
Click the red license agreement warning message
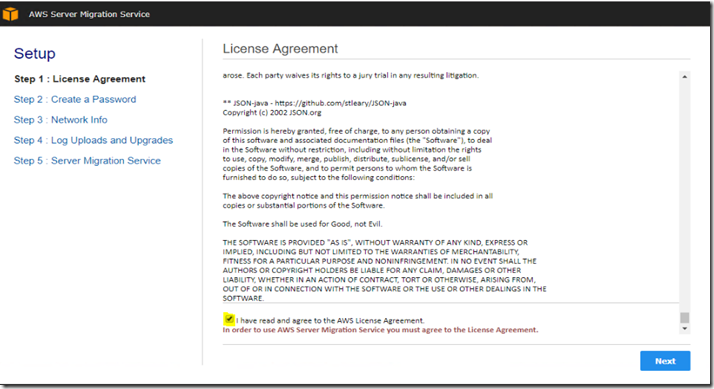click(380, 330)
